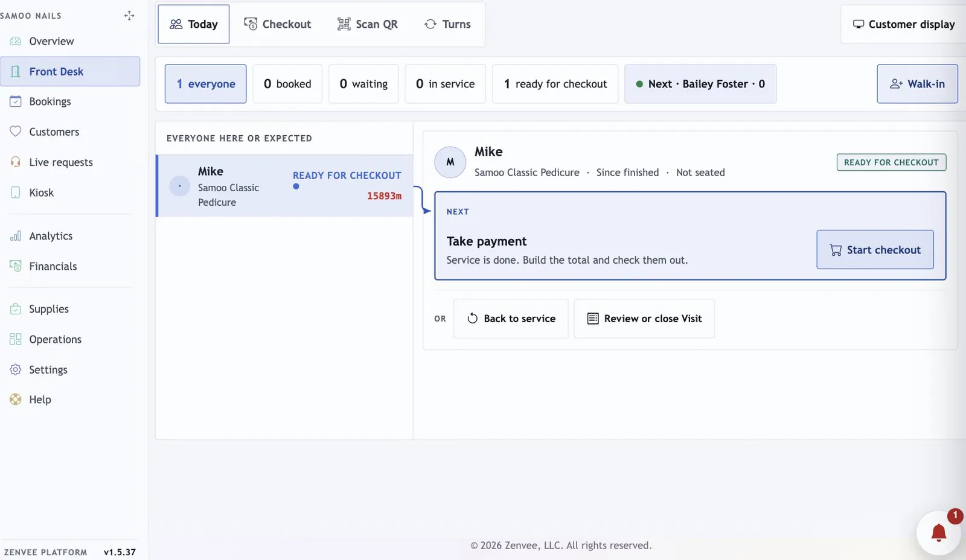Click the Samoo Classic Pedicure text in the detail header
This screenshot has height=560, width=966.
point(527,173)
